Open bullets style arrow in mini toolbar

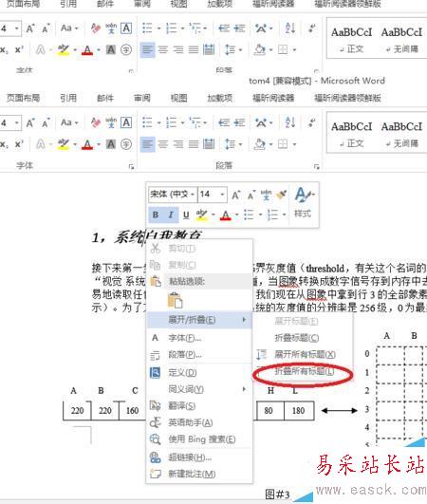[260, 215]
